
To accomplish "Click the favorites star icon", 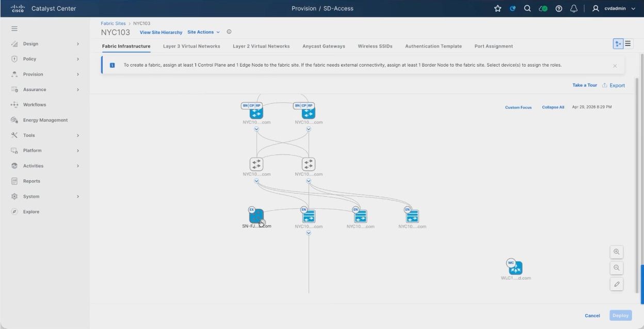I will click(x=498, y=8).
